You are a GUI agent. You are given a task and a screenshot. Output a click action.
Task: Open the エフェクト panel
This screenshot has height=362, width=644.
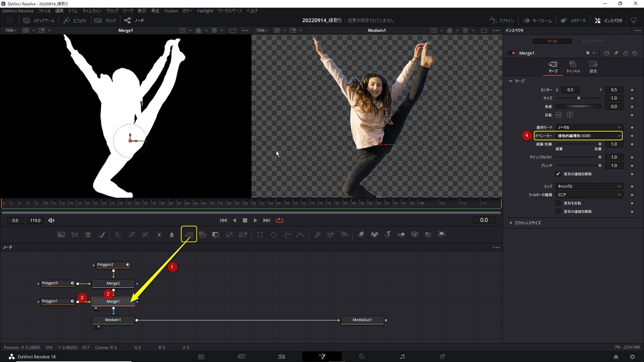(x=75, y=20)
